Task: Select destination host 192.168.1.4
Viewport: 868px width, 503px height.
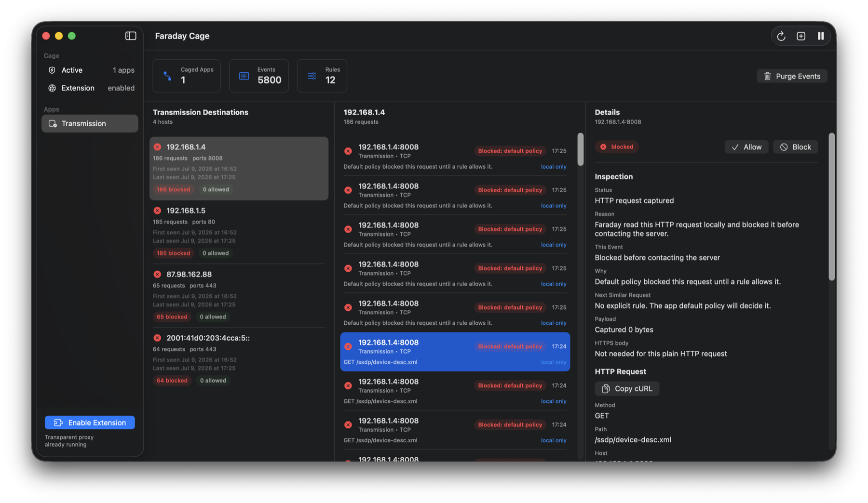Action: (x=239, y=168)
